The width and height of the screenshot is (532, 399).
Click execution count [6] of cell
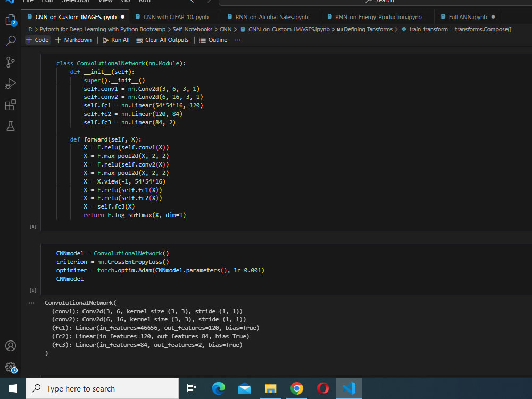pos(33,290)
